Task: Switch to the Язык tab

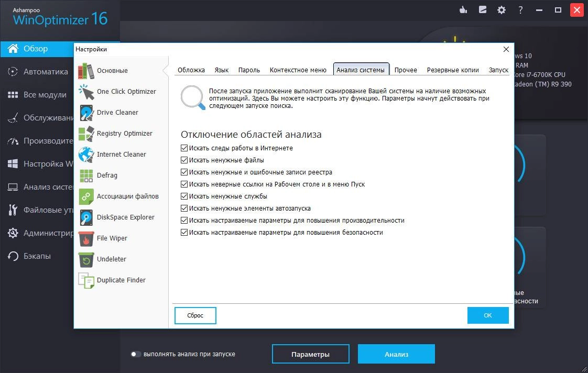Action: coord(222,70)
